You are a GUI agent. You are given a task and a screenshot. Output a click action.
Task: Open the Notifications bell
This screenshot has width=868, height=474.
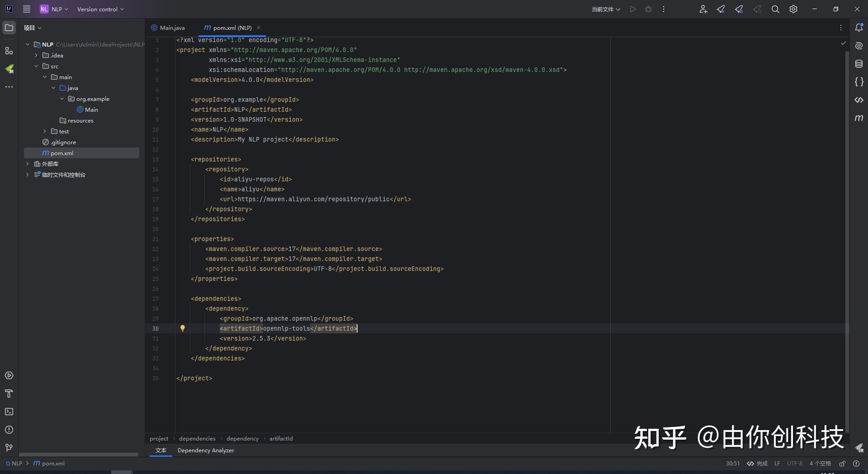859,28
